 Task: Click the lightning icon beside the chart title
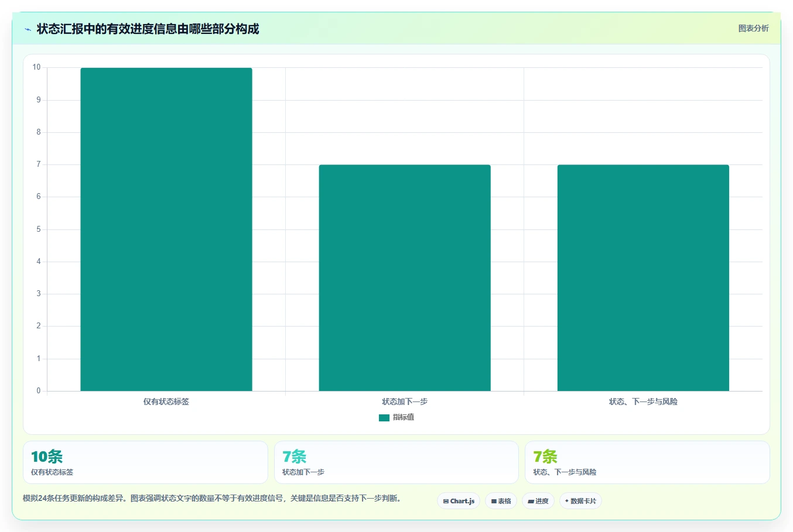(x=28, y=29)
